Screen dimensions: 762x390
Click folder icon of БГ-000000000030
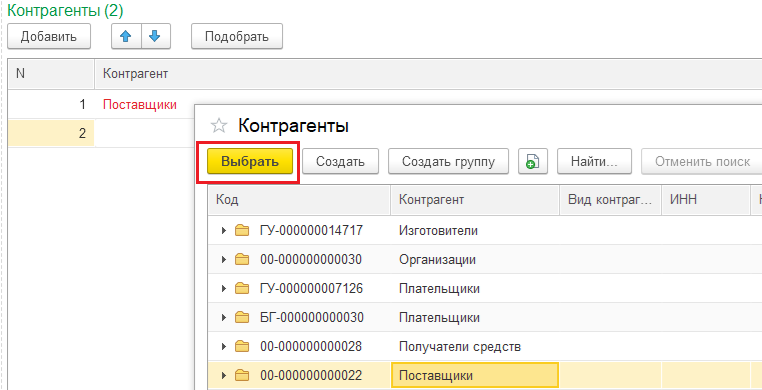(242, 318)
